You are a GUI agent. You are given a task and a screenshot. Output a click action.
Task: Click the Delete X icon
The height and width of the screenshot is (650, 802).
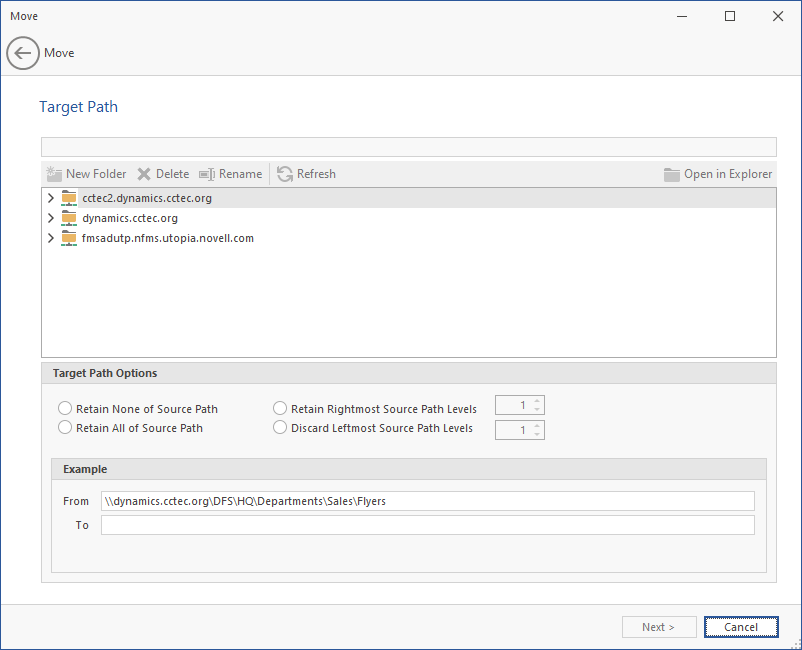(x=144, y=174)
